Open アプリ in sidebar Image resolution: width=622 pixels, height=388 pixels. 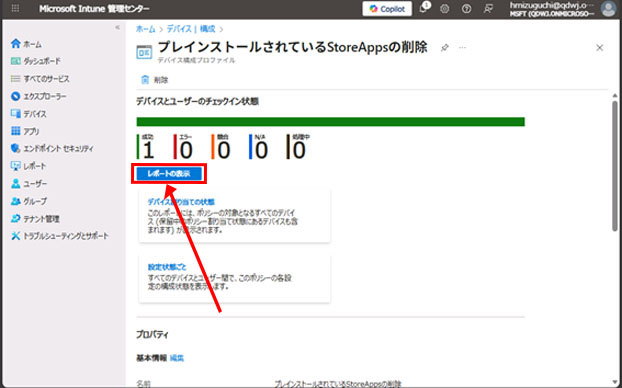tap(25, 131)
